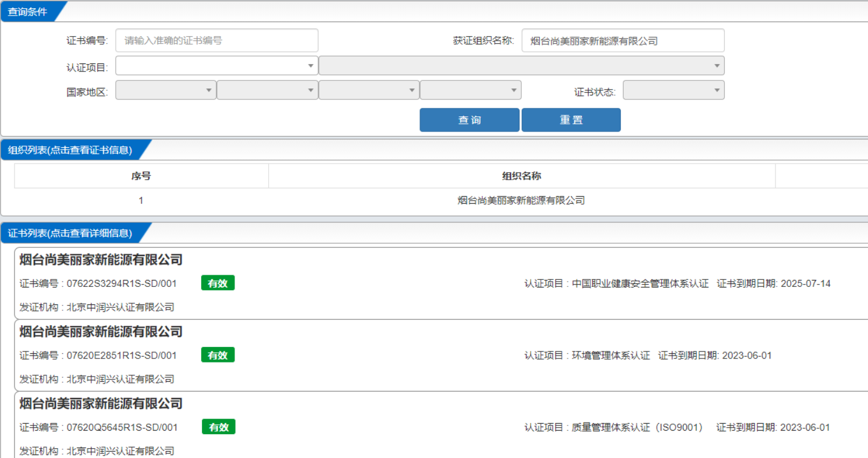Open the third 国家地区 dropdown
Image resolution: width=868 pixels, height=458 pixels.
[x=369, y=90]
